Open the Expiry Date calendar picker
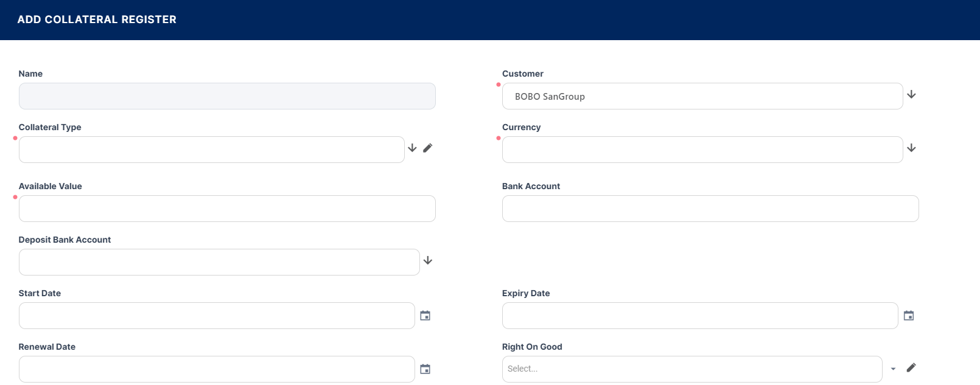The width and height of the screenshot is (980, 385). click(x=909, y=316)
